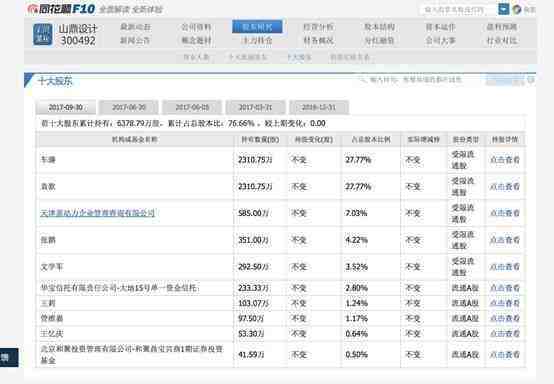The image size is (554, 384).
Task: Open the 公司资料 section
Action: (196, 27)
